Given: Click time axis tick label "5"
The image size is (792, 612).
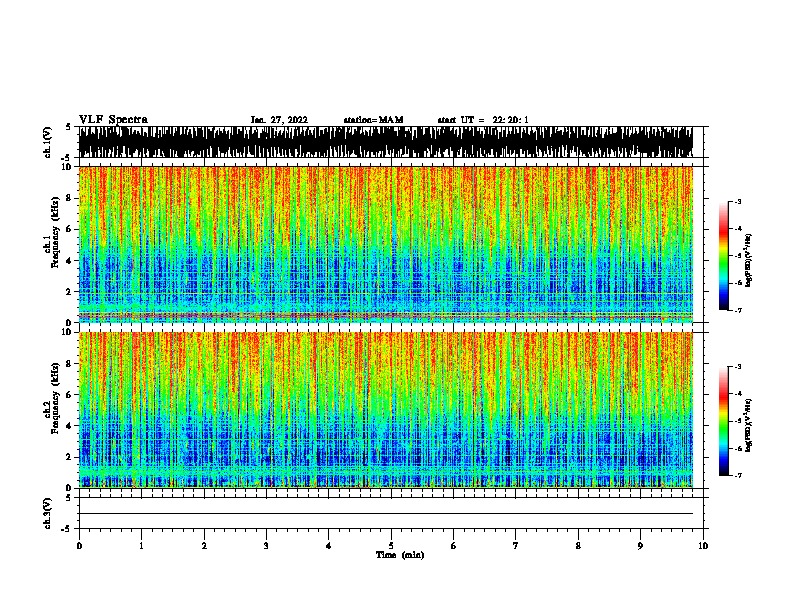Looking at the screenshot, I should click(391, 546).
